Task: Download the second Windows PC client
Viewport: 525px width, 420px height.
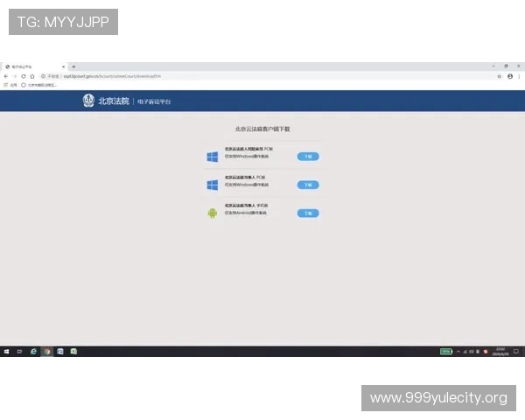Action: 308,185
